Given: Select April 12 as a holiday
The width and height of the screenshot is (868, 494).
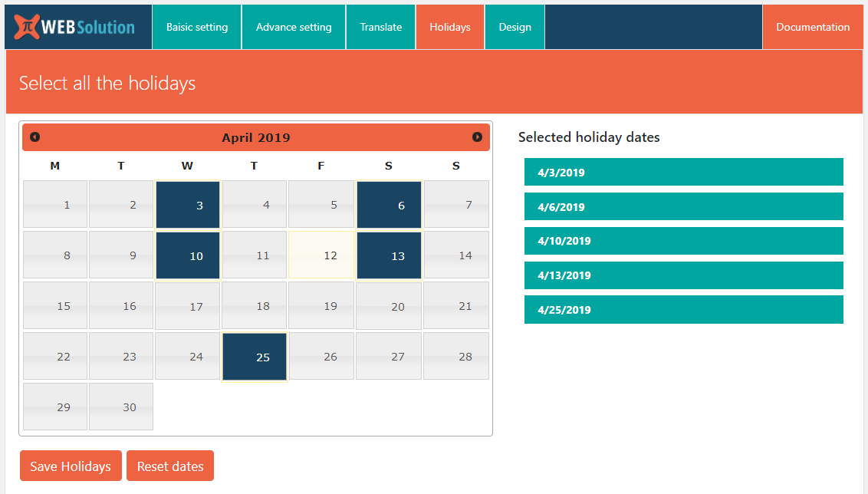Looking at the screenshot, I should click(x=321, y=255).
